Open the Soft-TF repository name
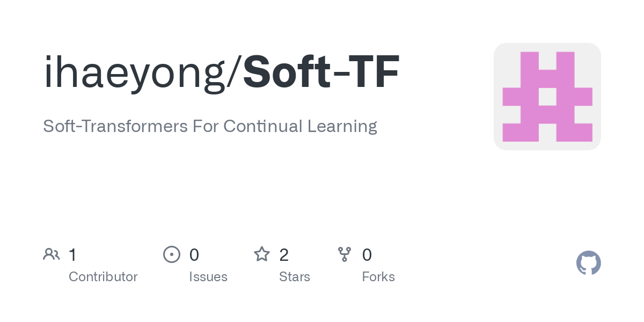Image resolution: width=644 pixels, height=322 pixels. pyautogui.click(x=321, y=72)
